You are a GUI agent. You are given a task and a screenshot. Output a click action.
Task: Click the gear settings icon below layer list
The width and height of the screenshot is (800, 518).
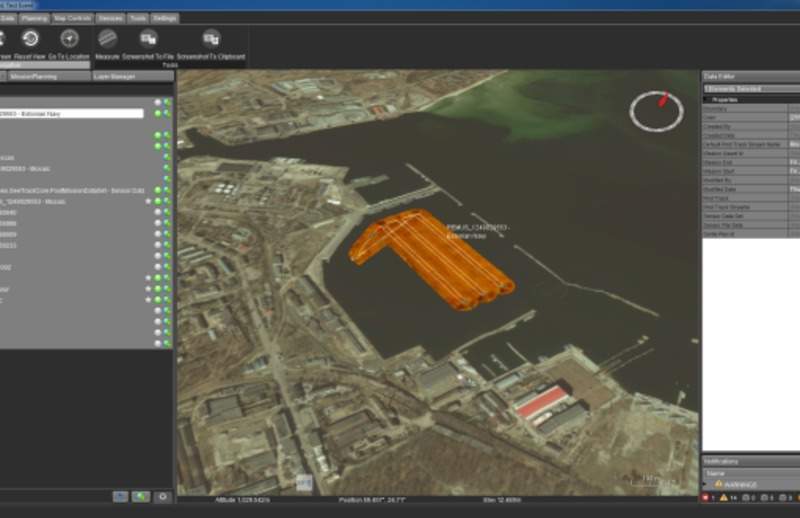coord(163,496)
